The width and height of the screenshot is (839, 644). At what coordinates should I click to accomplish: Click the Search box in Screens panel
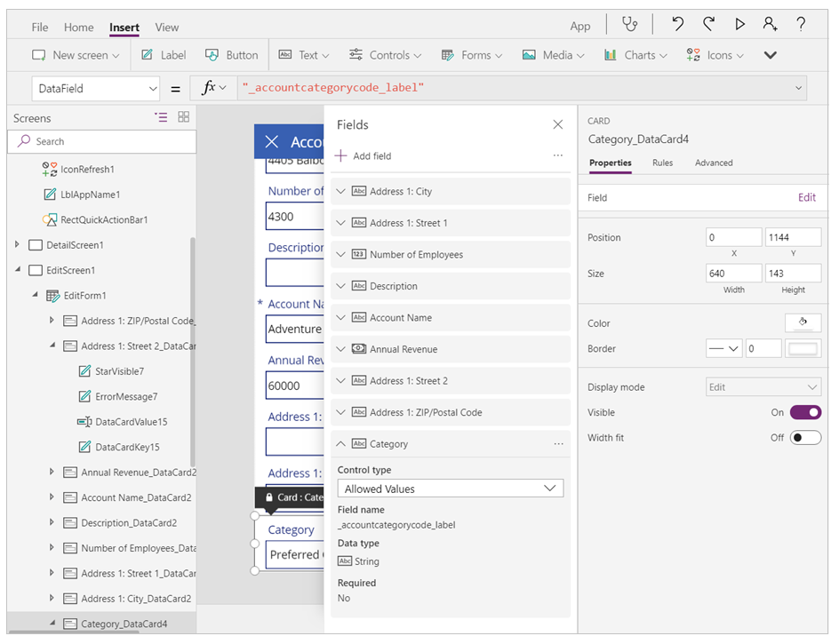pos(102,141)
